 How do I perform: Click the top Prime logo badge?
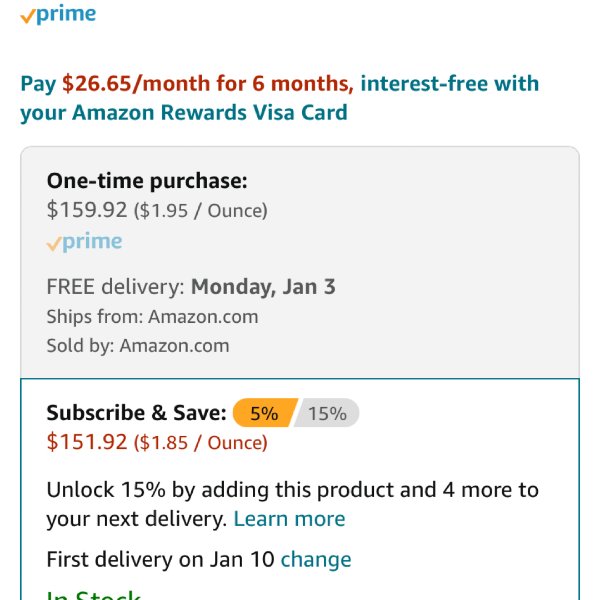point(58,15)
